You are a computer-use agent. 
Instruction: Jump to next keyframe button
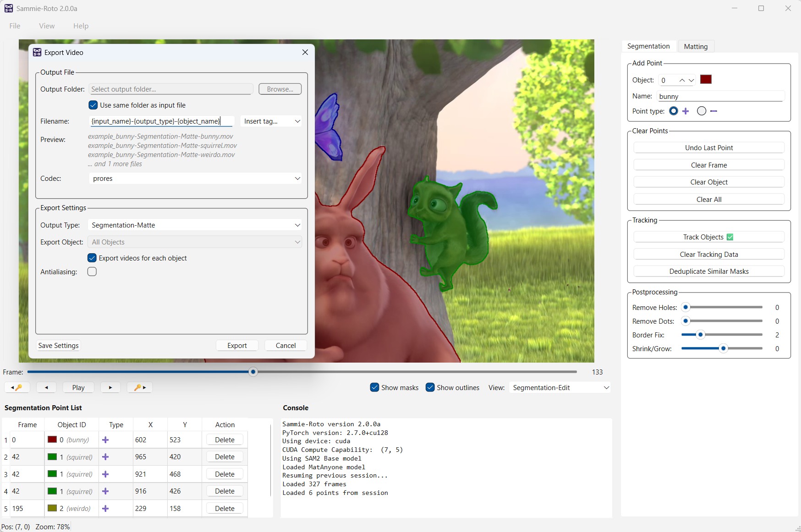[x=140, y=387]
